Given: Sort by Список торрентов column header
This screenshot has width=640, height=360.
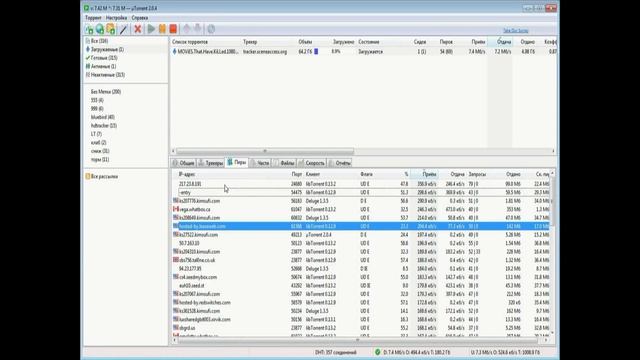Looking at the screenshot, I should [x=190, y=42].
